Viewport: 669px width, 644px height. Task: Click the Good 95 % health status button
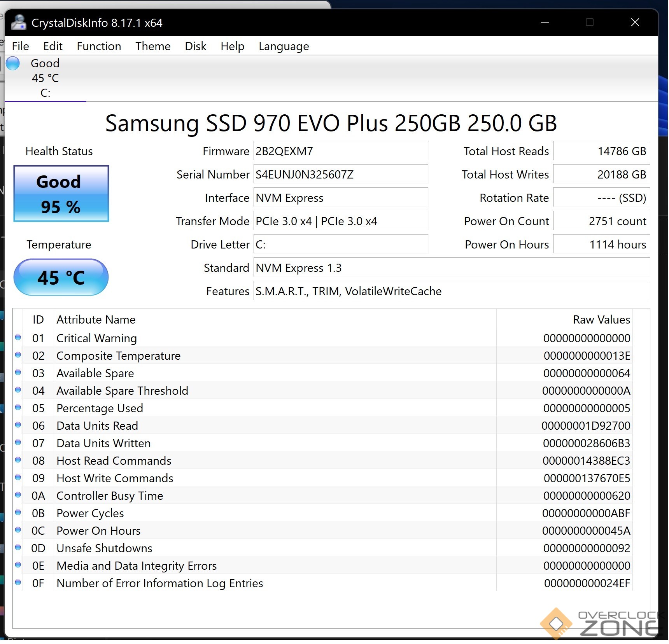tap(61, 194)
